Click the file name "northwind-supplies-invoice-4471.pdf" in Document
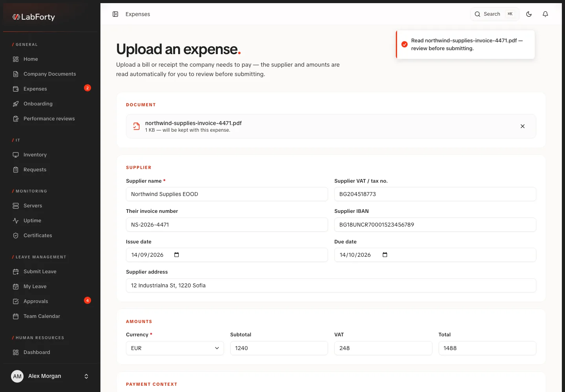This screenshot has width=565, height=392. click(193, 123)
